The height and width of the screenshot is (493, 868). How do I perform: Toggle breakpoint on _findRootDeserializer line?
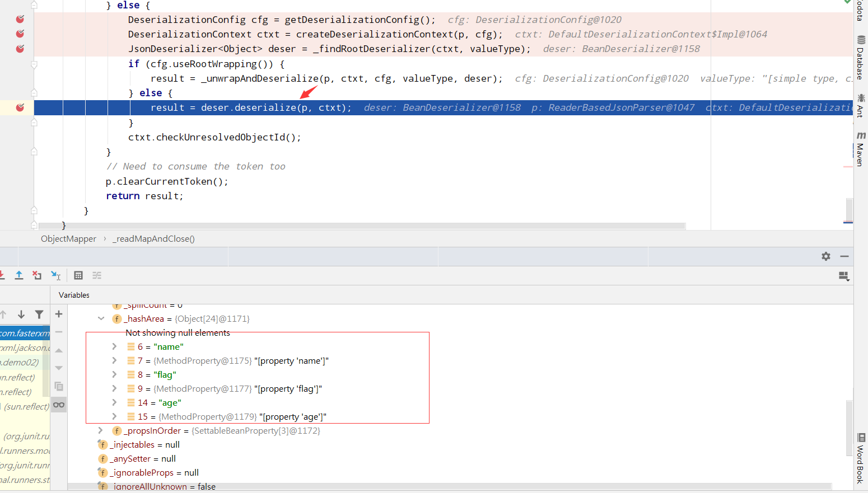coord(20,49)
